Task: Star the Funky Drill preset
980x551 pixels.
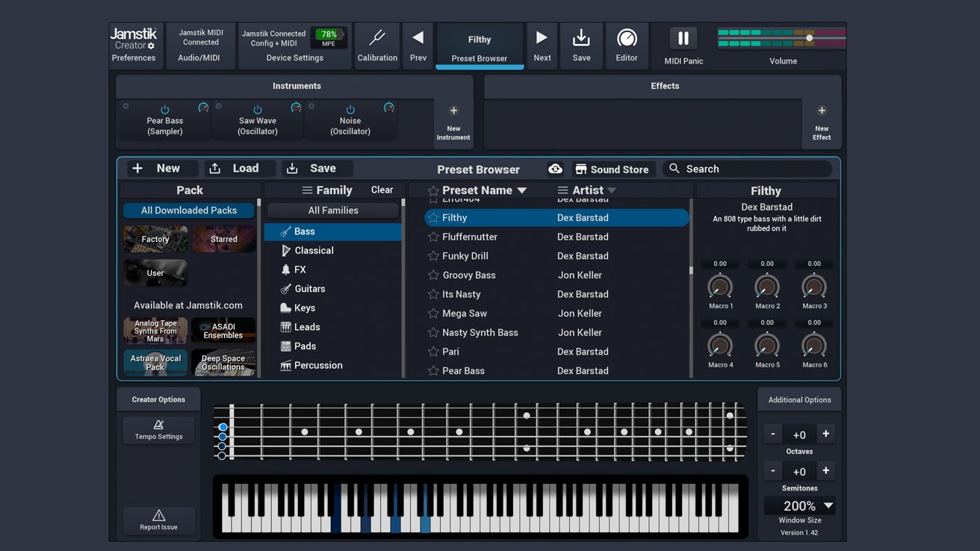Action: pyautogui.click(x=433, y=256)
